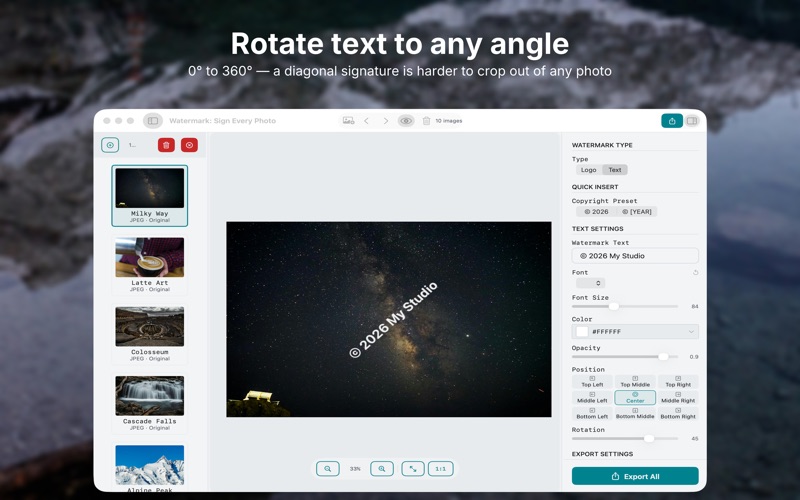Insert the © [YEAR] copyright preset
The height and width of the screenshot is (500, 800).
click(x=637, y=212)
